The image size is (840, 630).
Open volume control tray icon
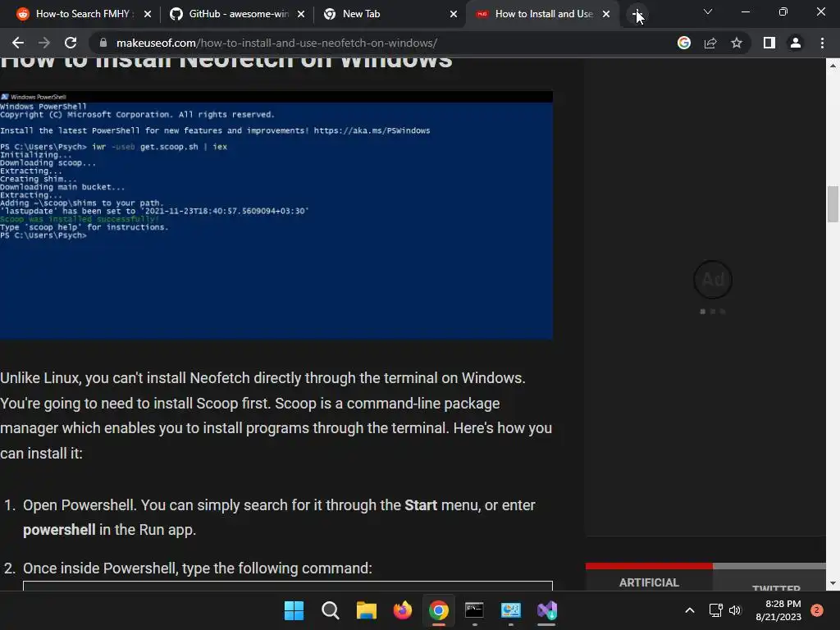pyautogui.click(x=735, y=610)
